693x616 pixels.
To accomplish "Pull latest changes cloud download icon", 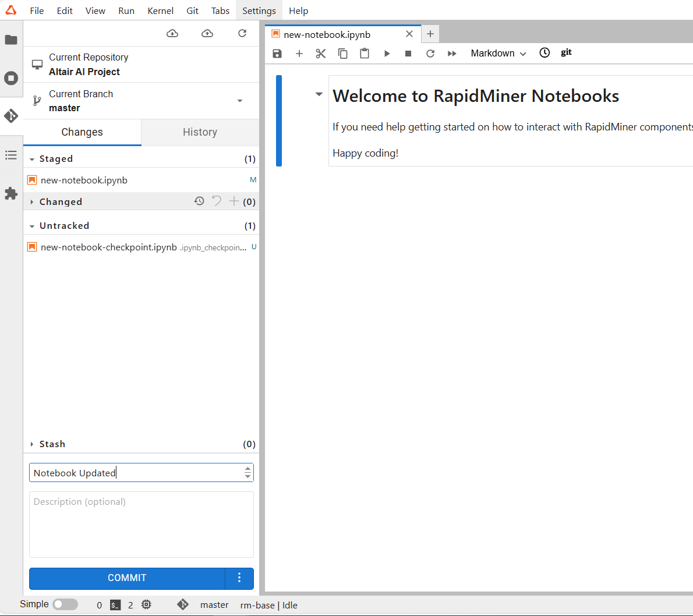I will tap(172, 34).
